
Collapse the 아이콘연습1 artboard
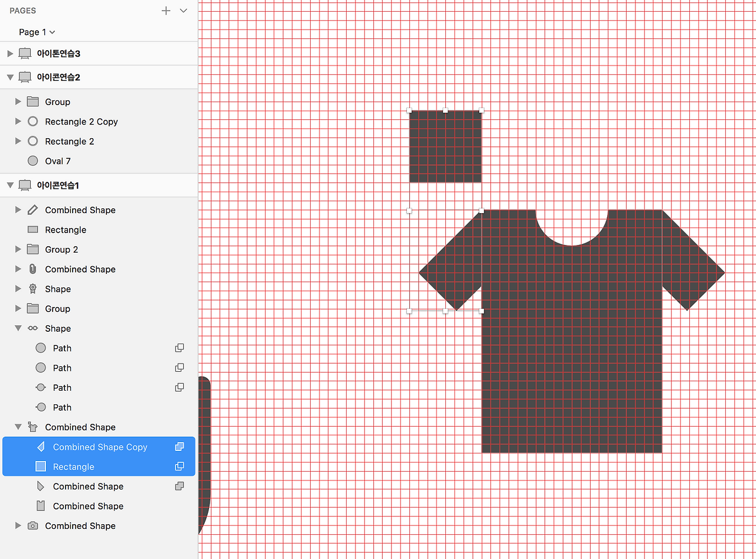10,185
